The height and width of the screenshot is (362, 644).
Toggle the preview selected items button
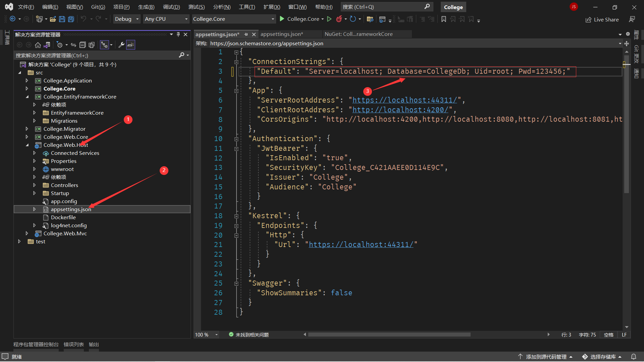(130, 45)
